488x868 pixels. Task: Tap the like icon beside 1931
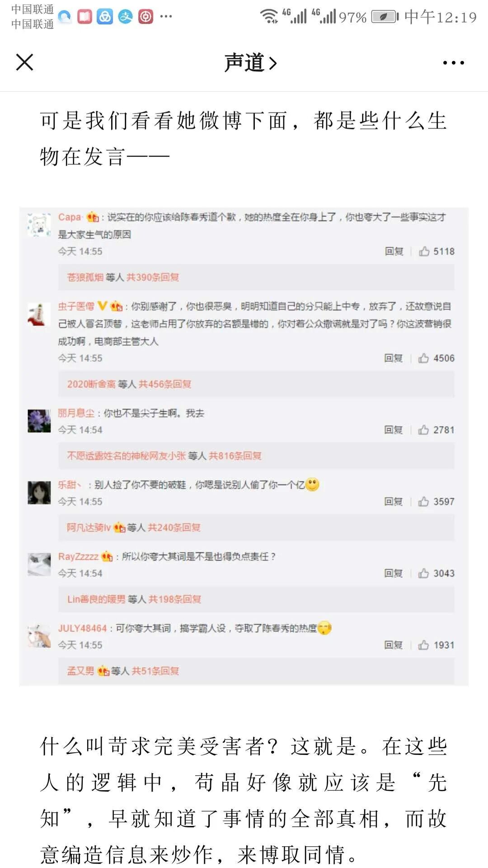click(424, 645)
